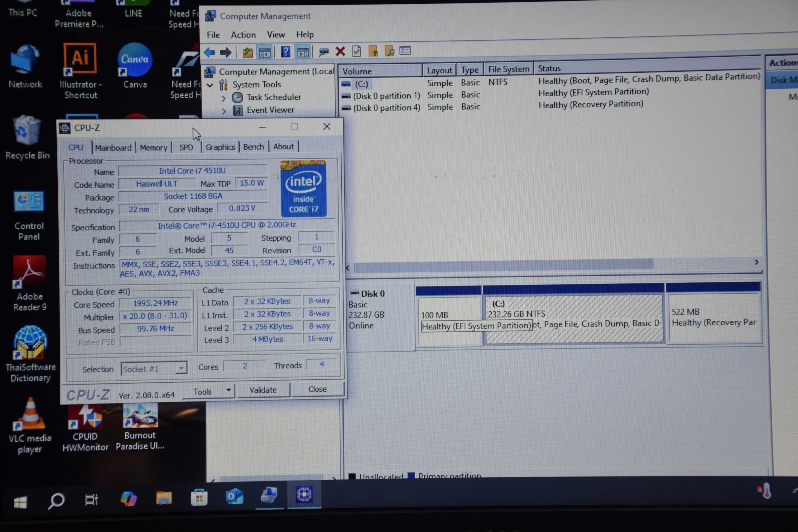
Task: Open Illustrator shortcut desktop icon
Action: click(x=80, y=71)
